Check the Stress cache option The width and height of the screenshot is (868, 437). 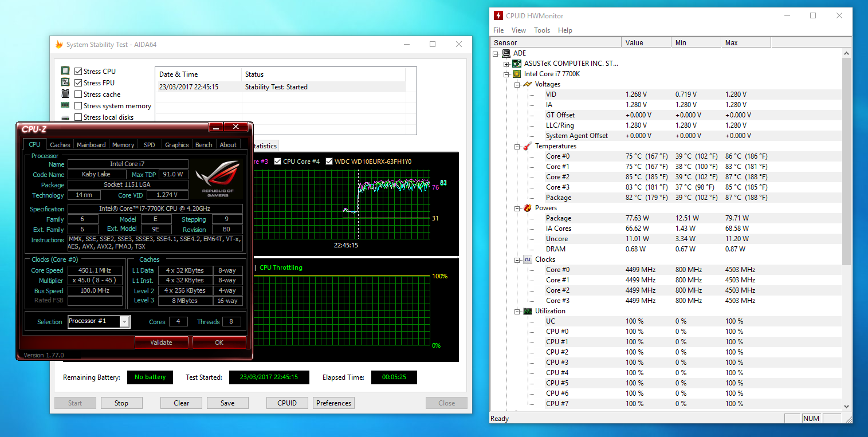pyautogui.click(x=78, y=95)
